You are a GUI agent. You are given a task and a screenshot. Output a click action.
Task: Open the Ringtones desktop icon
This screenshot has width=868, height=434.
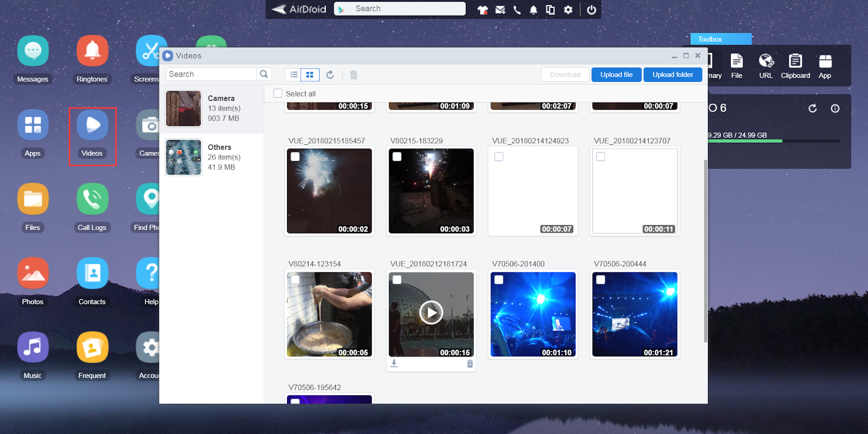92,52
